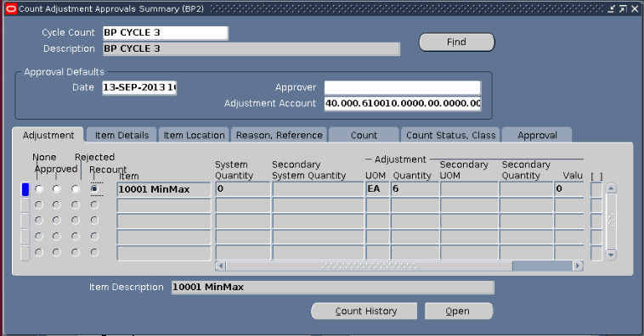This screenshot has width=644, height=336.
Task: Minimize the Count Adjustment Approvals Summary window
Action: [x=612, y=8]
